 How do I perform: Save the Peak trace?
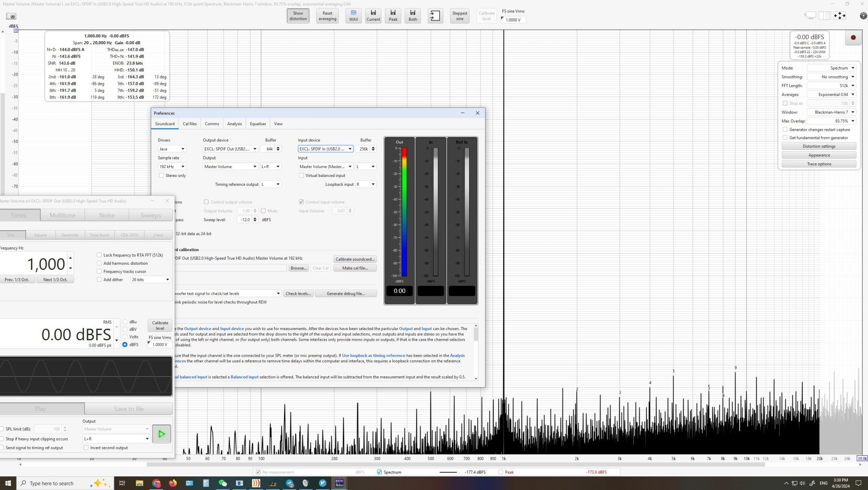click(x=393, y=16)
